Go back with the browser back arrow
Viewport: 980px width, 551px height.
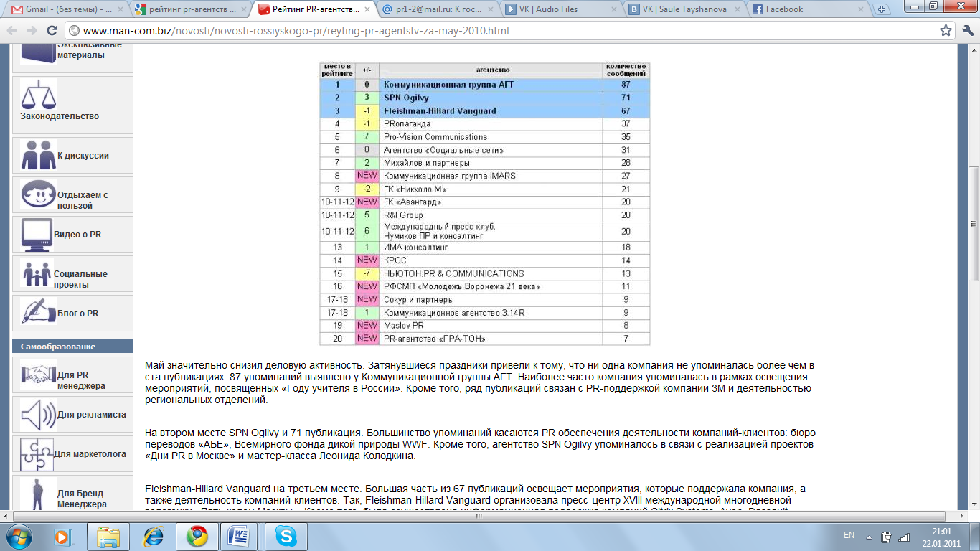click(12, 31)
